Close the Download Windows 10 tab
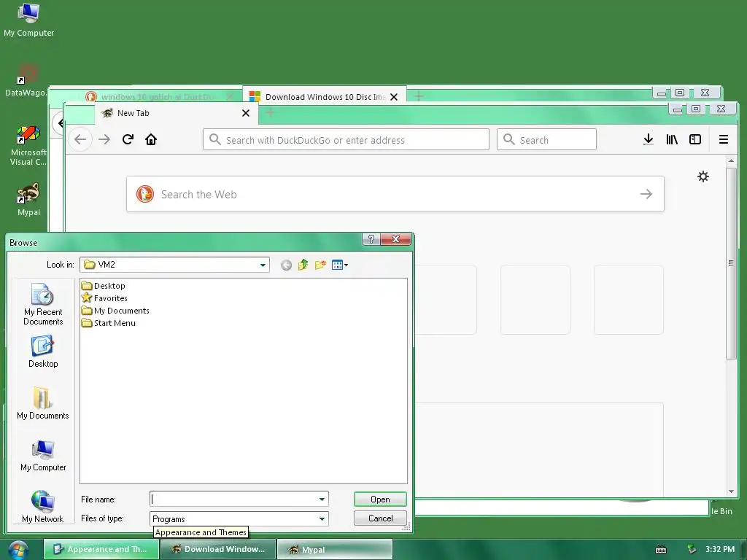Viewport: 747px width, 560px height. (x=394, y=97)
